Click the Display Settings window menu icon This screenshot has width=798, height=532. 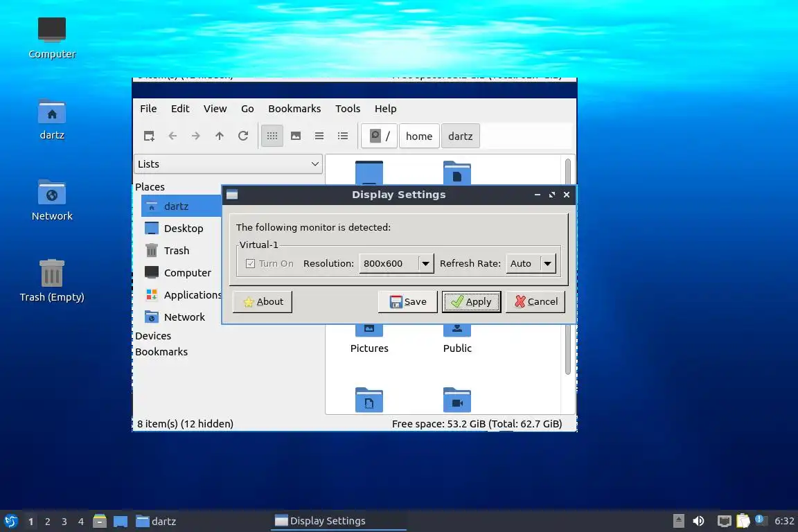pos(232,195)
